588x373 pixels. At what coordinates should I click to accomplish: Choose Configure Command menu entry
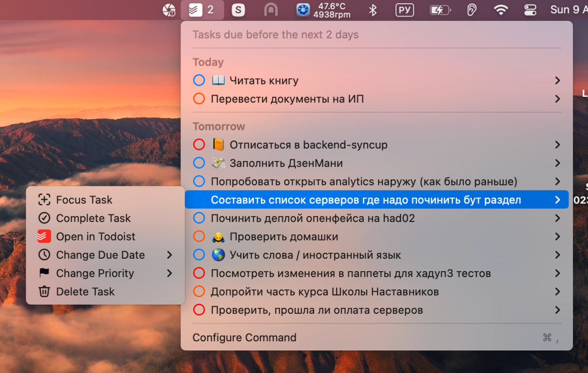pyautogui.click(x=244, y=338)
